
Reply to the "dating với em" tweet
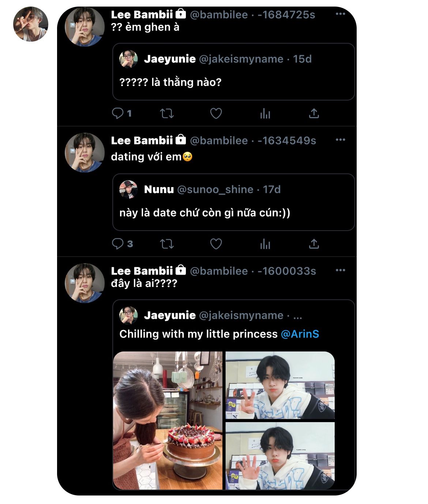coord(117,244)
